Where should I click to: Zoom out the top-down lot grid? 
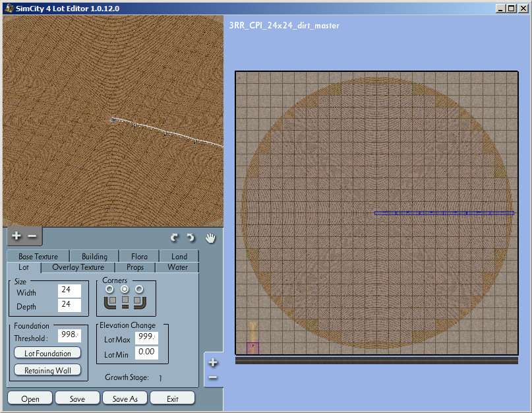pyautogui.click(x=213, y=377)
